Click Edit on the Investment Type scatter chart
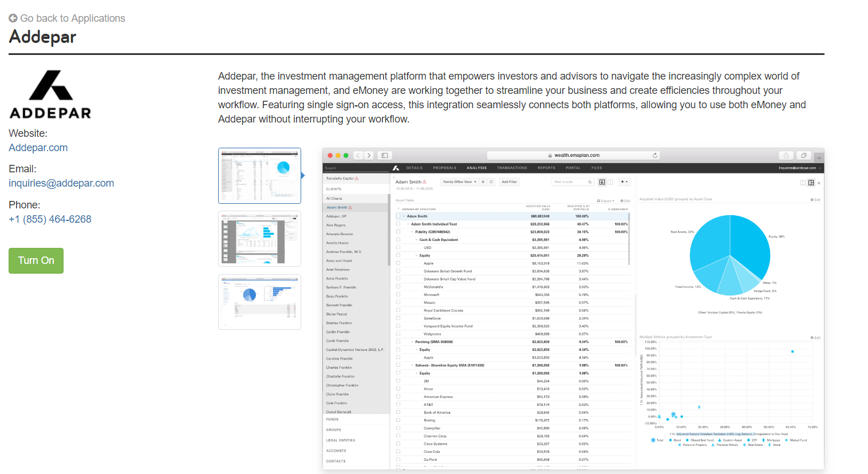This screenshot has width=868, height=474. pos(816,338)
